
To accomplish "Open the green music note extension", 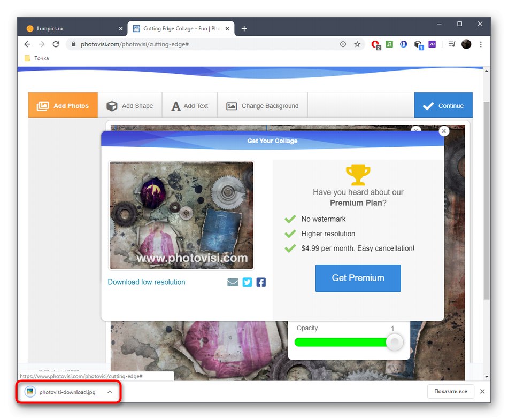I will (389, 44).
